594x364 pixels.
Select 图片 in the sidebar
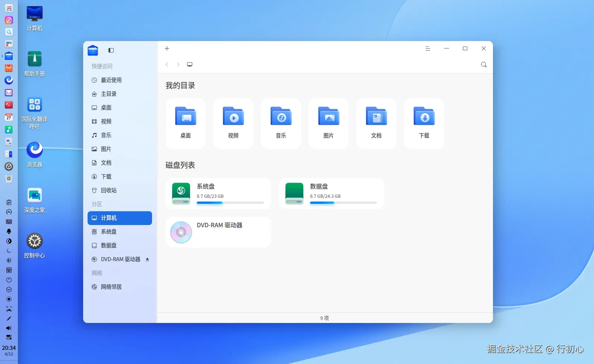120,149
